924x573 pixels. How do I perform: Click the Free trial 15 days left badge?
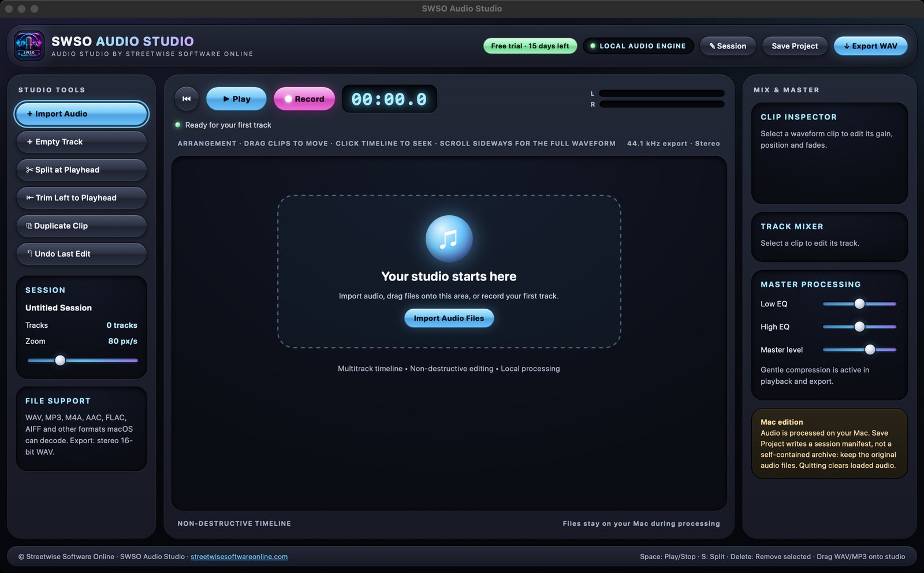[530, 46]
